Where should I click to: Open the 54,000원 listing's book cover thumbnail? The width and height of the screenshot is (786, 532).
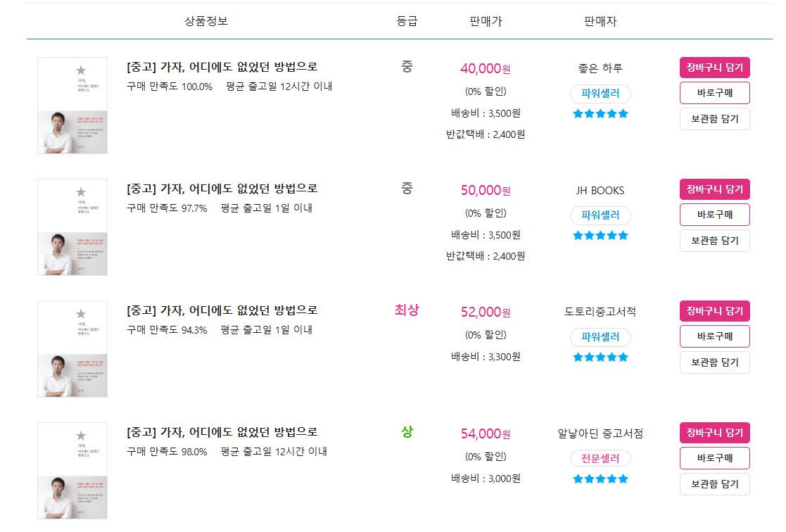(x=72, y=471)
